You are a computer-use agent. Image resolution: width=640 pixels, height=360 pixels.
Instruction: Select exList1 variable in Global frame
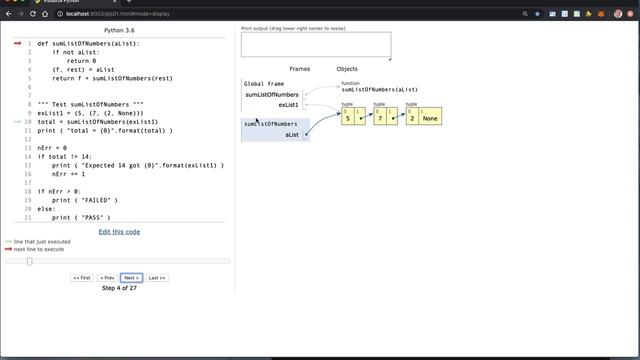click(x=288, y=105)
